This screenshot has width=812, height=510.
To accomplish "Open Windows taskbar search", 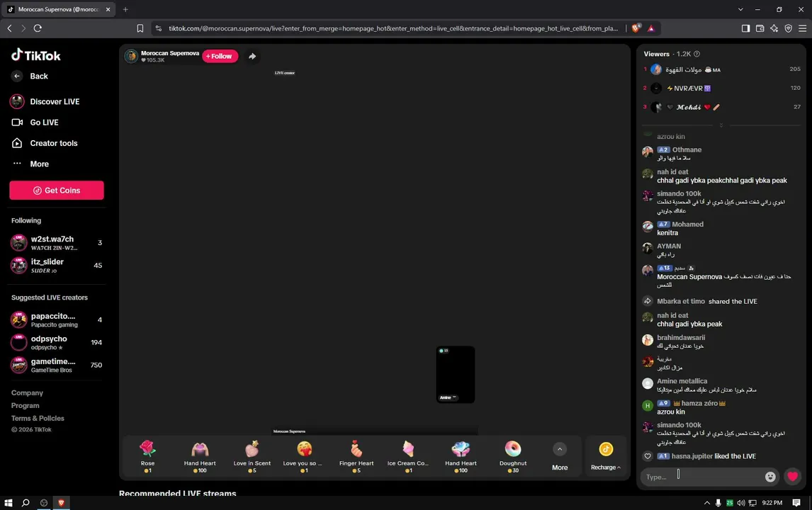I will coord(26,503).
